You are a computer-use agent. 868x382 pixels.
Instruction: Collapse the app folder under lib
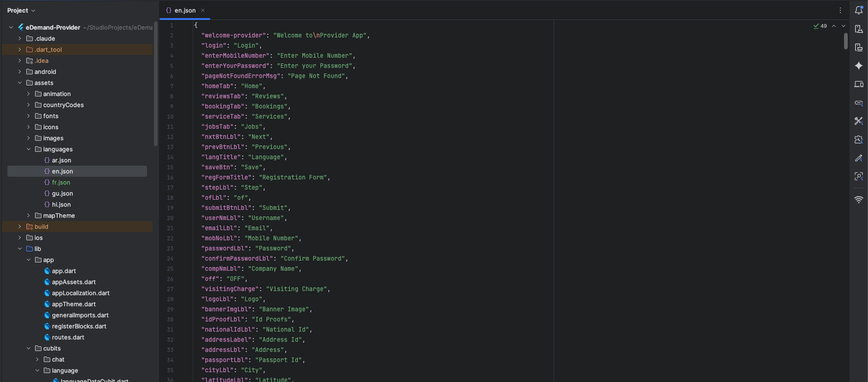[29, 260]
